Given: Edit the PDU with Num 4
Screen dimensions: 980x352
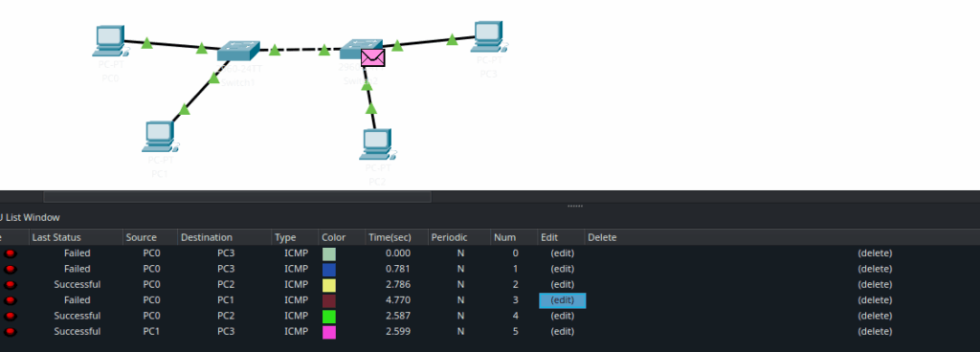Looking at the screenshot, I should pyautogui.click(x=562, y=316).
